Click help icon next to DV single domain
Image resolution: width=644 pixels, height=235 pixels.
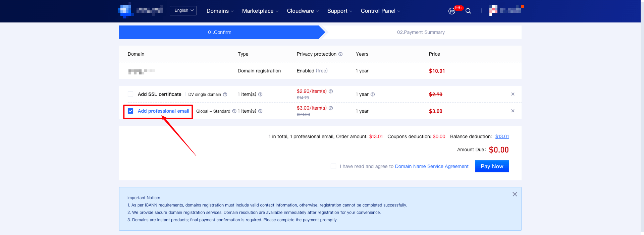click(x=225, y=95)
